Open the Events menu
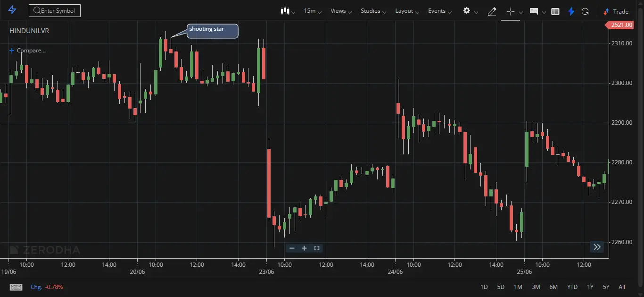Viewport: 644px width, 297px height. (440, 11)
